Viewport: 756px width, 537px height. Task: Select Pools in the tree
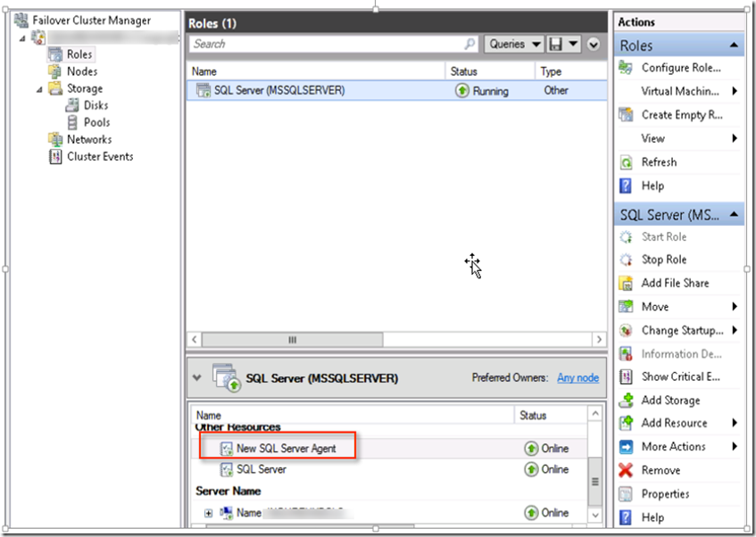pyautogui.click(x=97, y=122)
